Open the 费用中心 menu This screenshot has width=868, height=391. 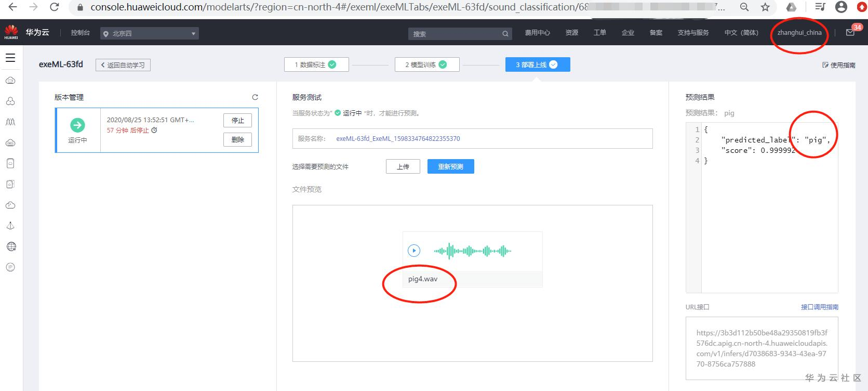537,33
